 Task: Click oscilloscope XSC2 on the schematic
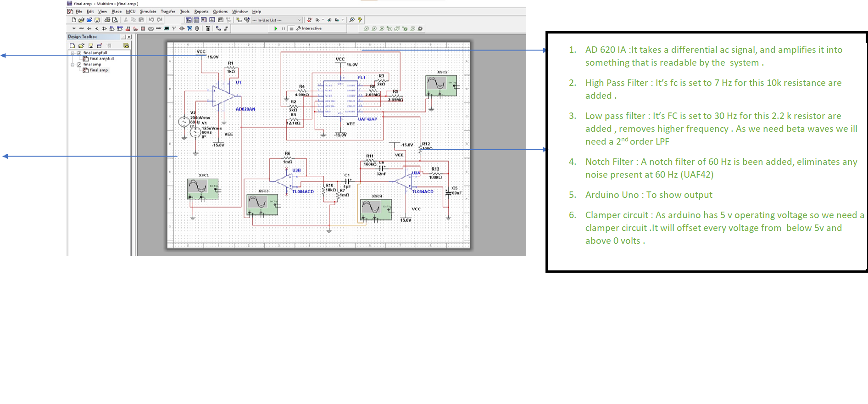coord(441,85)
